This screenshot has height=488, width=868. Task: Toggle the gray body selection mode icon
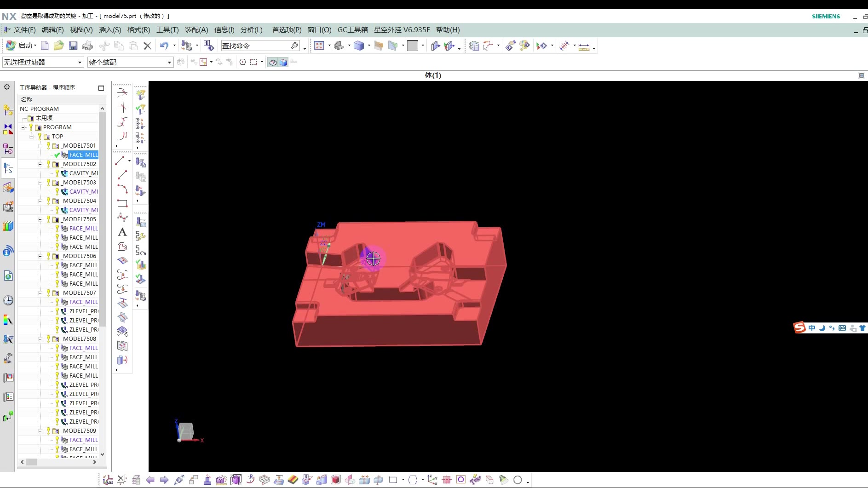(273, 62)
